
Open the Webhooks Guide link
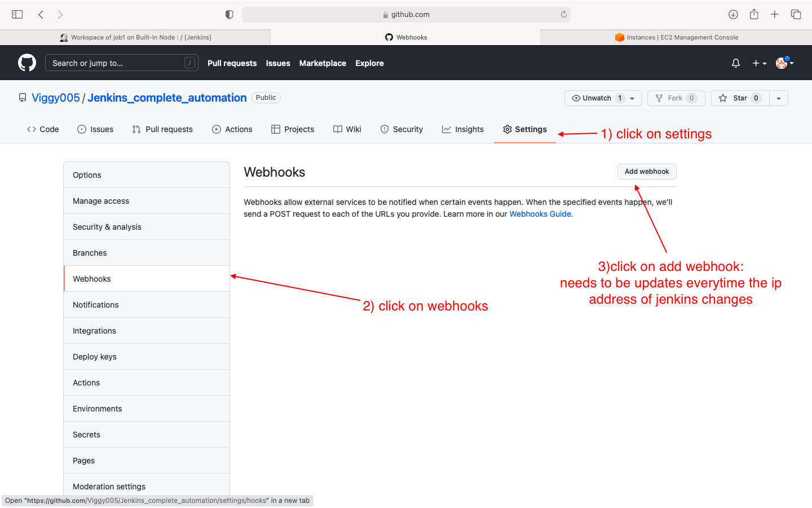coord(540,214)
